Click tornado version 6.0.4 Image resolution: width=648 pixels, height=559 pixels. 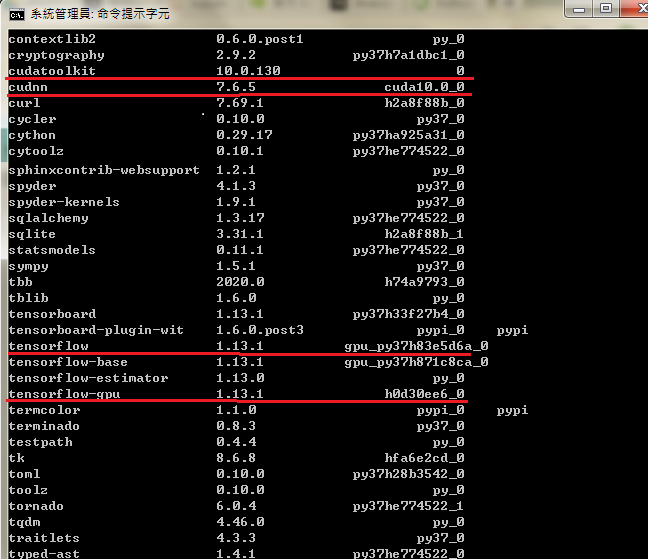tap(236, 506)
